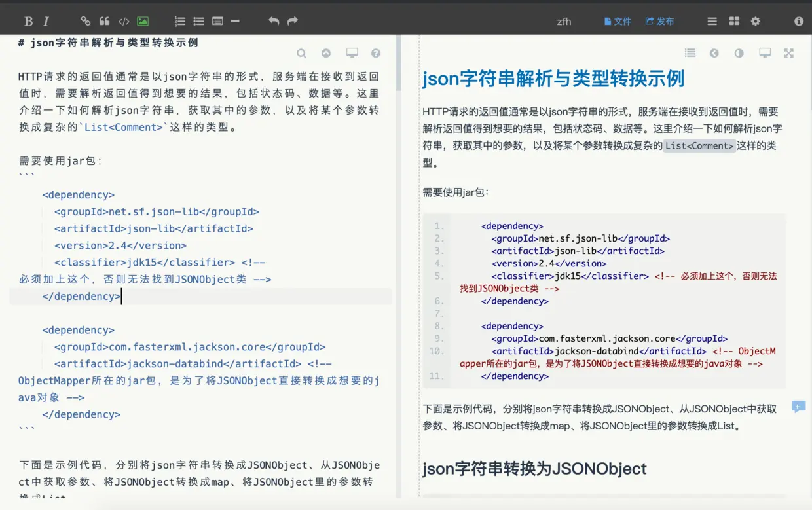Click the com.fasterxml.jackson.core line in editor
This screenshot has height=510, width=812.
pos(190,347)
